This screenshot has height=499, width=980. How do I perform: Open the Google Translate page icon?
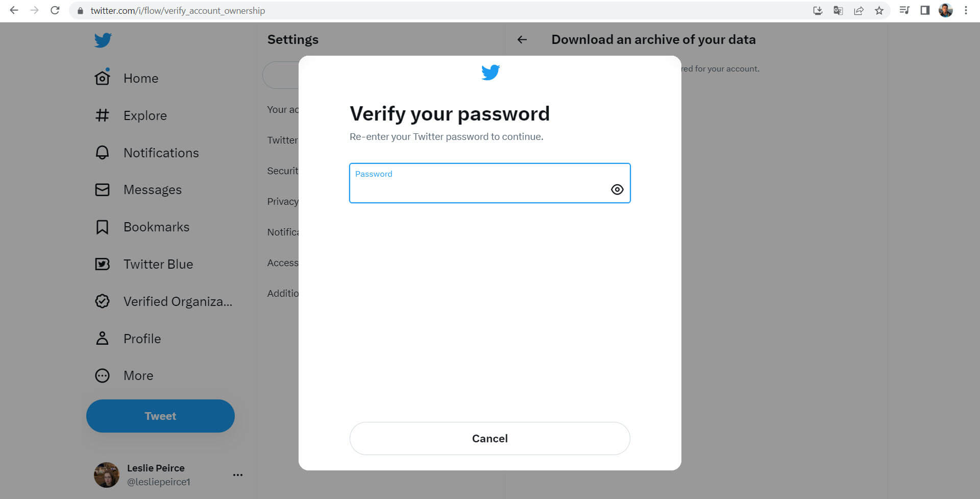[x=838, y=10]
